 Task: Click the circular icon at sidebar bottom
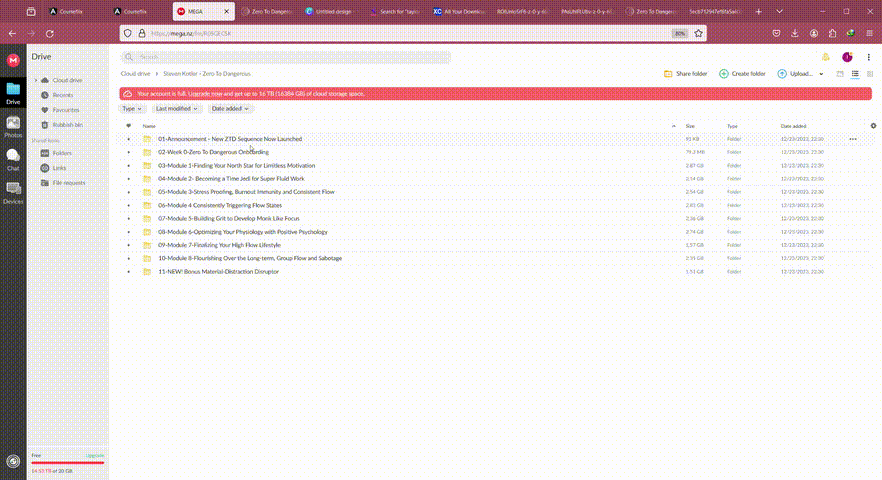point(13,461)
